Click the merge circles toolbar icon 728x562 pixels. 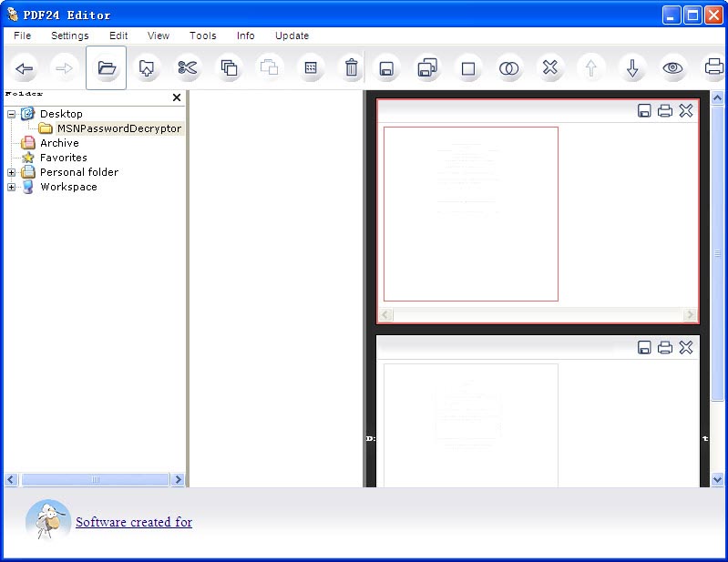508,68
